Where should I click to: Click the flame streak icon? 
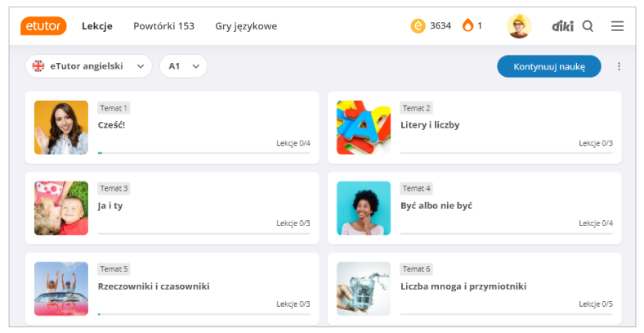click(467, 25)
